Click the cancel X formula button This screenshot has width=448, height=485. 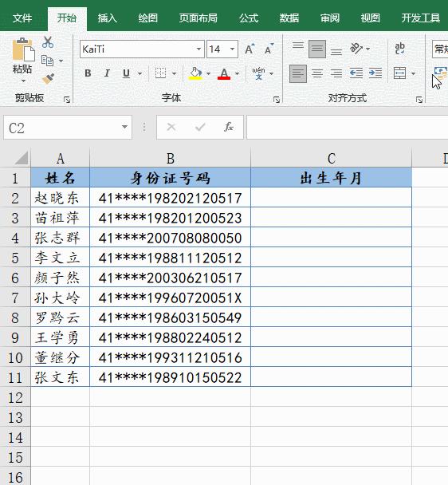coord(171,127)
